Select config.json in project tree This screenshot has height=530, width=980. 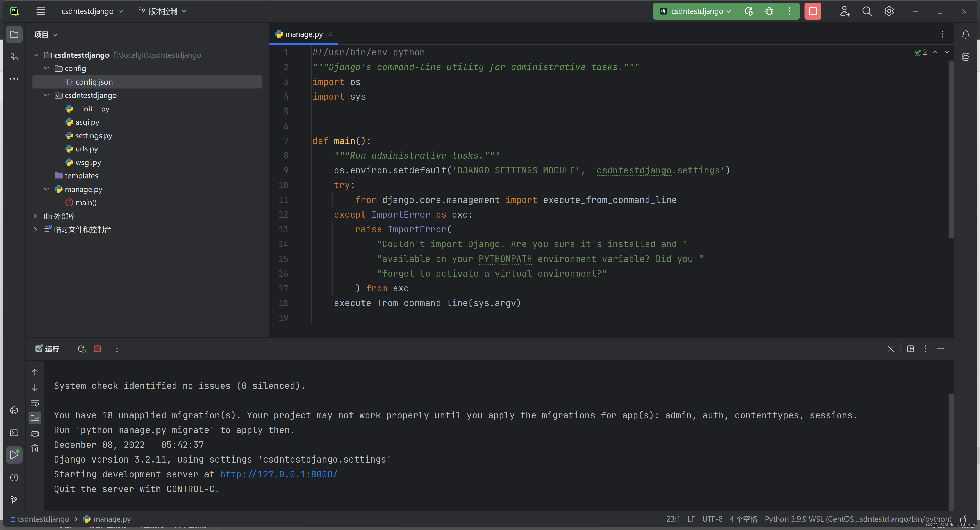(x=147, y=82)
